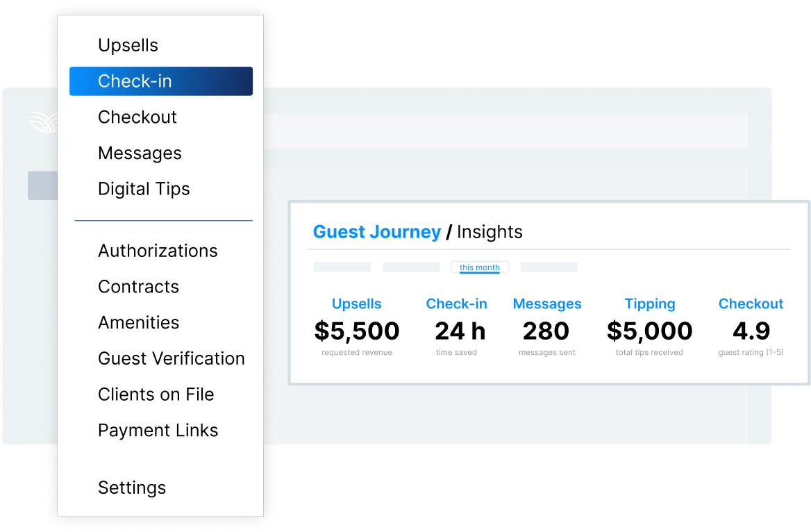Select the Checkout guest rating metric
This screenshot has height=532, width=811.
point(751,331)
